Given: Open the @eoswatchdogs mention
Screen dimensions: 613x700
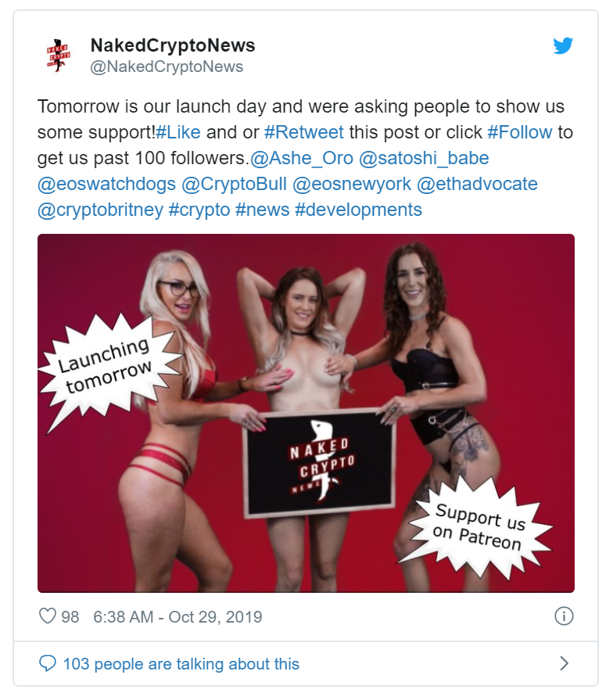Looking at the screenshot, I should [106, 184].
